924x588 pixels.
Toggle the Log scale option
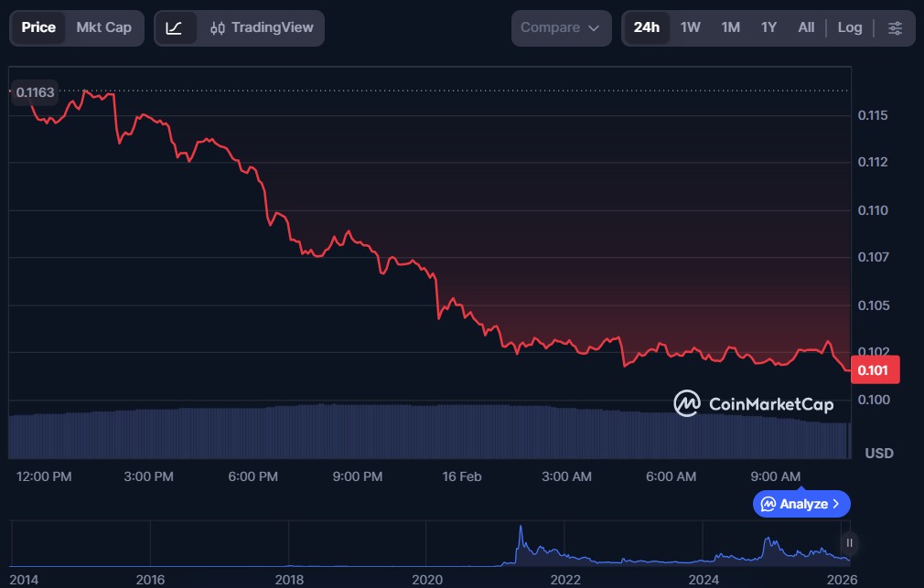click(849, 27)
